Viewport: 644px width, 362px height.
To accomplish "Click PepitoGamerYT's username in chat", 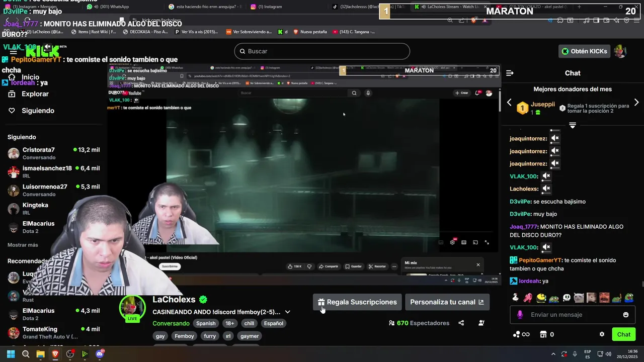I will click(540, 260).
